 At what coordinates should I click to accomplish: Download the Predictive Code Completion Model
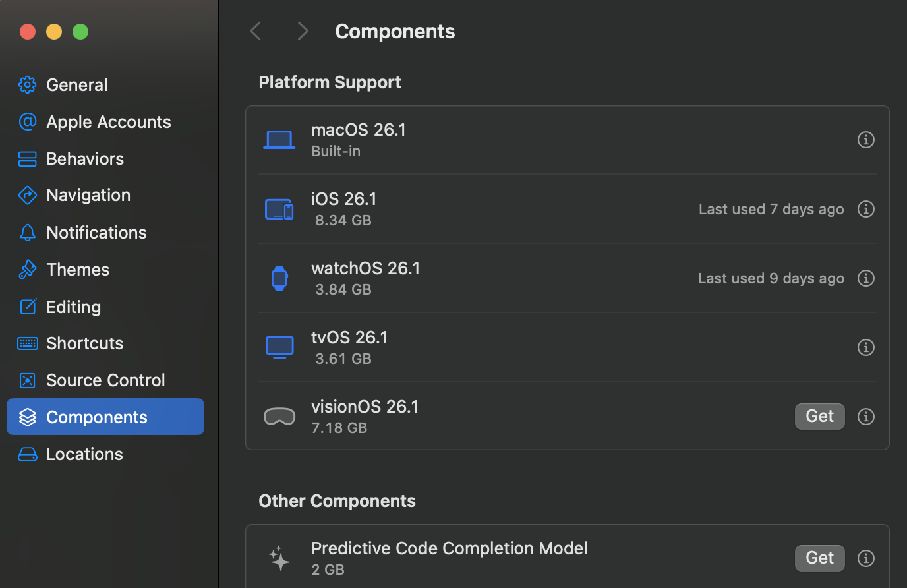pos(819,558)
